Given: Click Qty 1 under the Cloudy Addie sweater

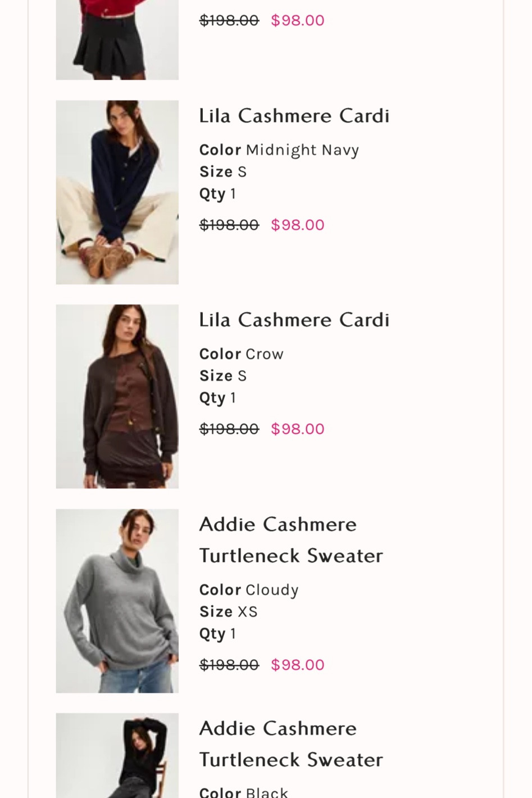Looking at the screenshot, I should pos(217,633).
